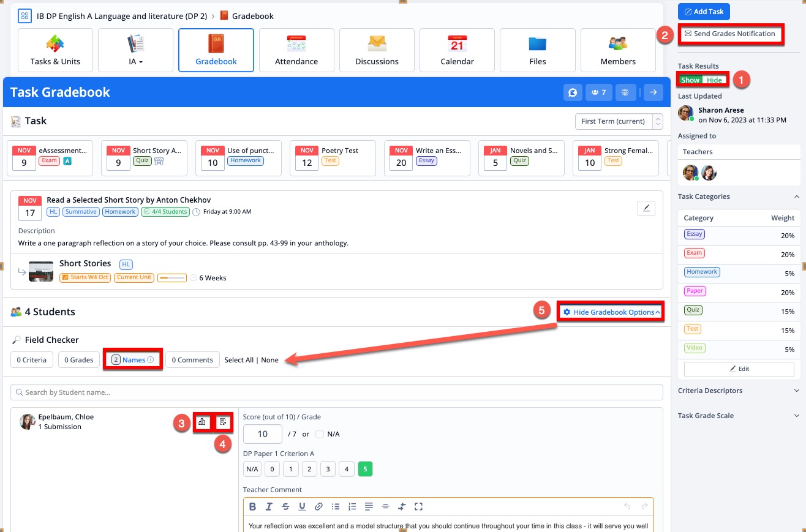Click the student notes edit icon
806x532 pixels.
(223, 422)
